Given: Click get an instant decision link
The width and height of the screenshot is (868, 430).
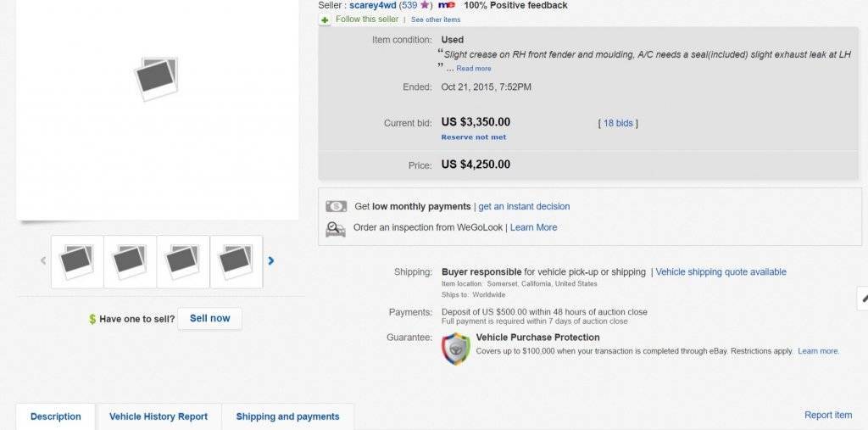Looking at the screenshot, I should (524, 206).
